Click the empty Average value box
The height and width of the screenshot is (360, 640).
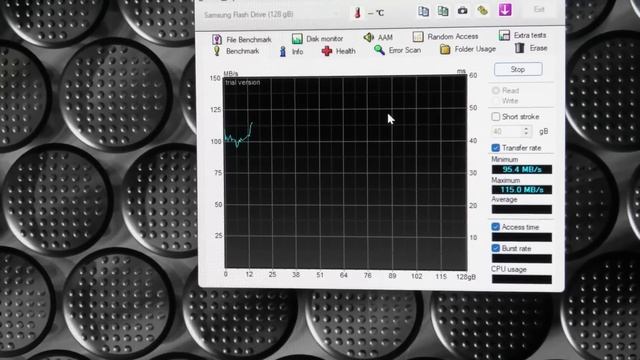(x=522, y=209)
